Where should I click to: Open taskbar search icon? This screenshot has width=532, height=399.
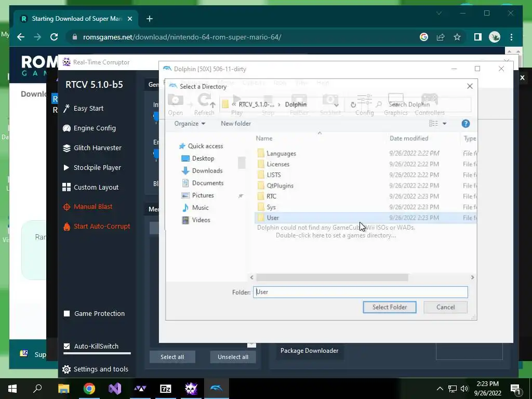point(37,389)
